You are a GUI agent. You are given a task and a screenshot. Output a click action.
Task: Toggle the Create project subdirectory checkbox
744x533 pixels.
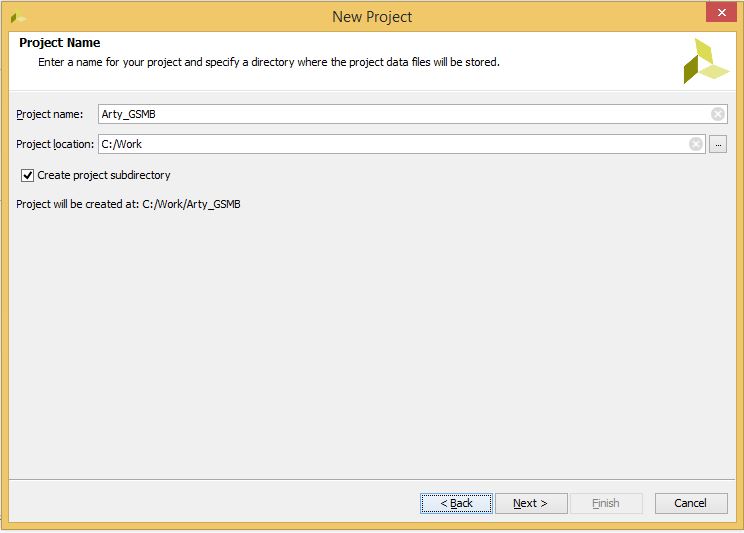[x=27, y=175]
